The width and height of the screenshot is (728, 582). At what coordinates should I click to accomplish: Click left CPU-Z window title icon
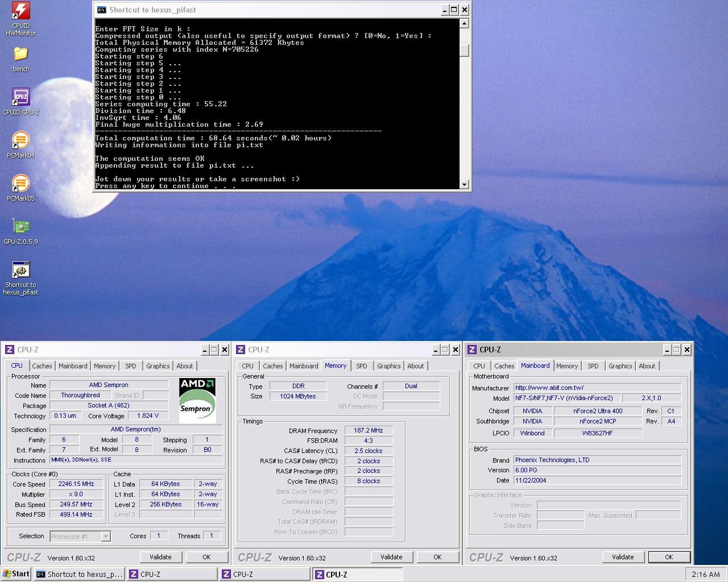point(9,350)
